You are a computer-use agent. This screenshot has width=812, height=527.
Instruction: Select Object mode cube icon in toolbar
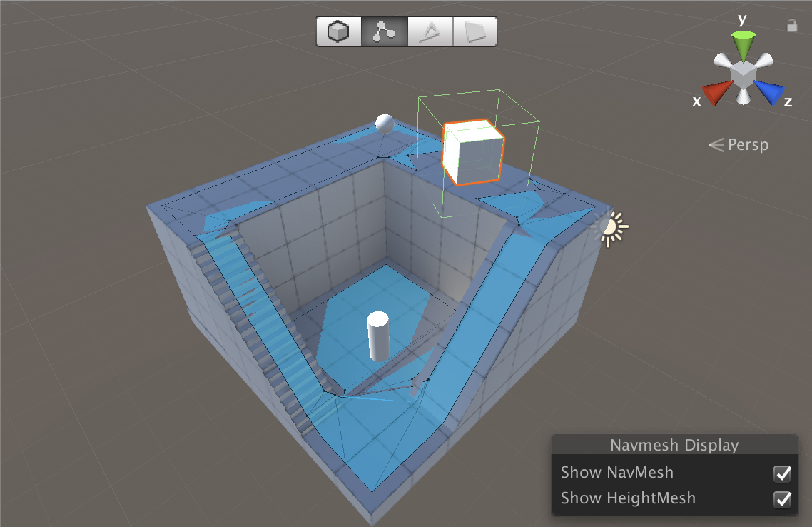point(338,32)
